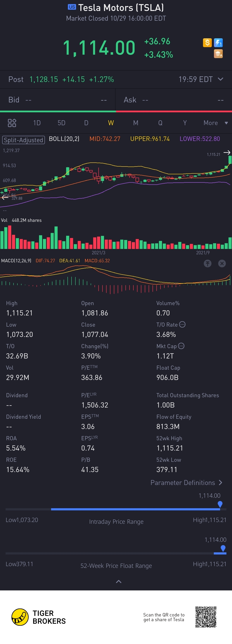Jump chart left with the arrow
Viewport: 232px width, 644px height.
5,198
